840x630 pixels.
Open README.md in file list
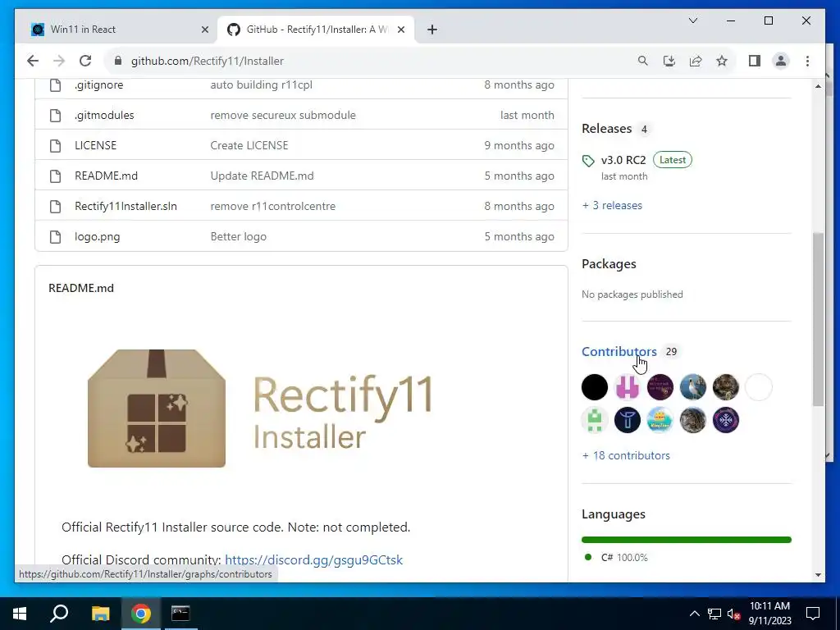click(106, 176)
